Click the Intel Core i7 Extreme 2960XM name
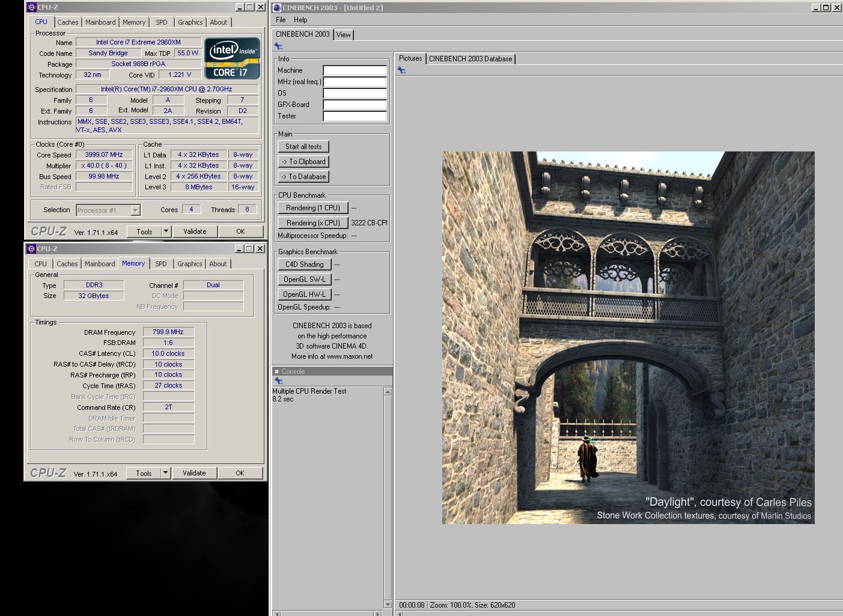 pos(138,42)
